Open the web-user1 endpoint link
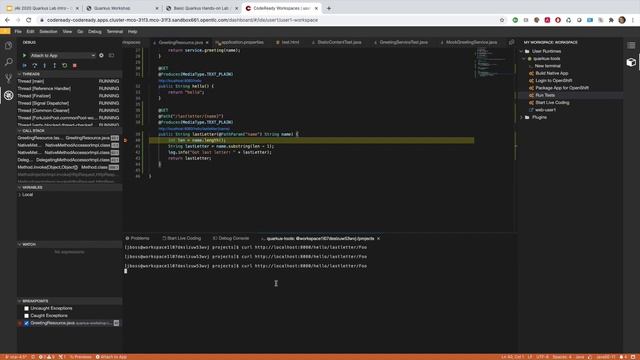 coord(545,110)
